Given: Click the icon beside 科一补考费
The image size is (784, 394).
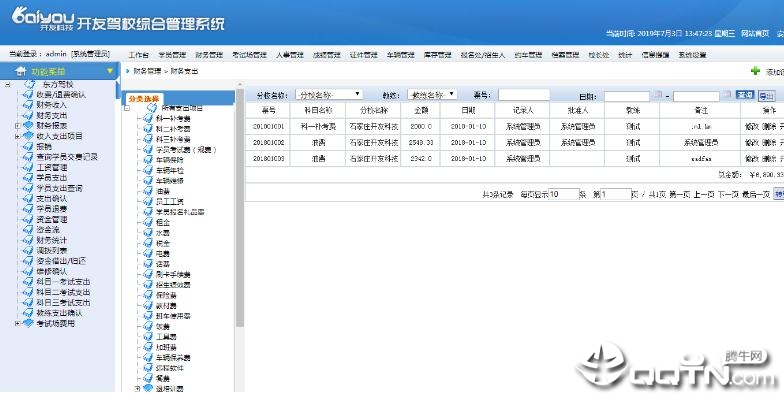Looking at the screenshot, I should 148,118.
